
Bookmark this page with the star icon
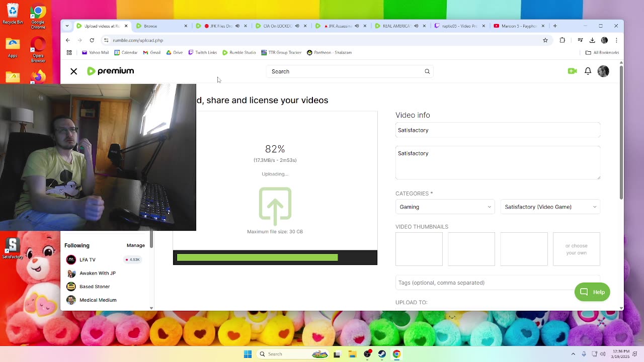pos(545,40)
